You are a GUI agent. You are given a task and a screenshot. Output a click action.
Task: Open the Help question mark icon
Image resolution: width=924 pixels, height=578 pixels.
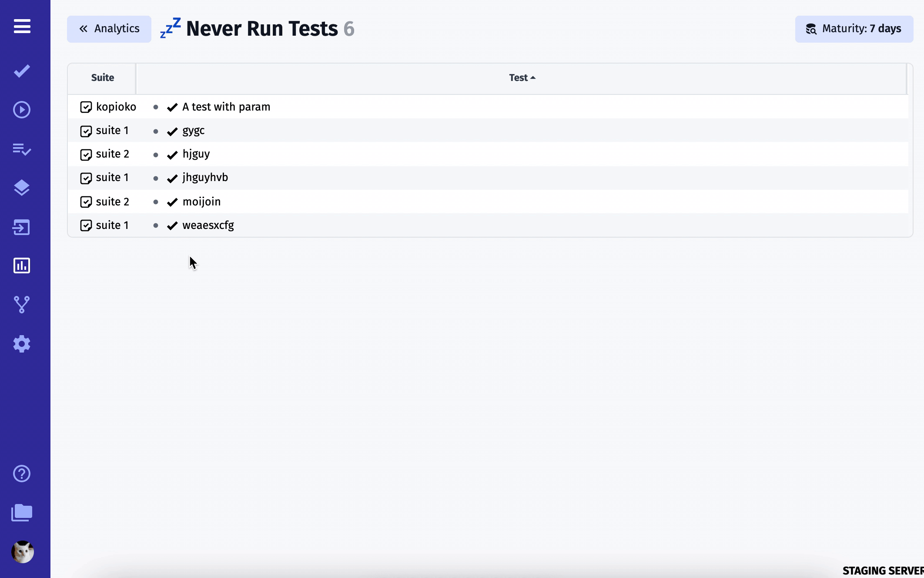(x=22, y=474)
